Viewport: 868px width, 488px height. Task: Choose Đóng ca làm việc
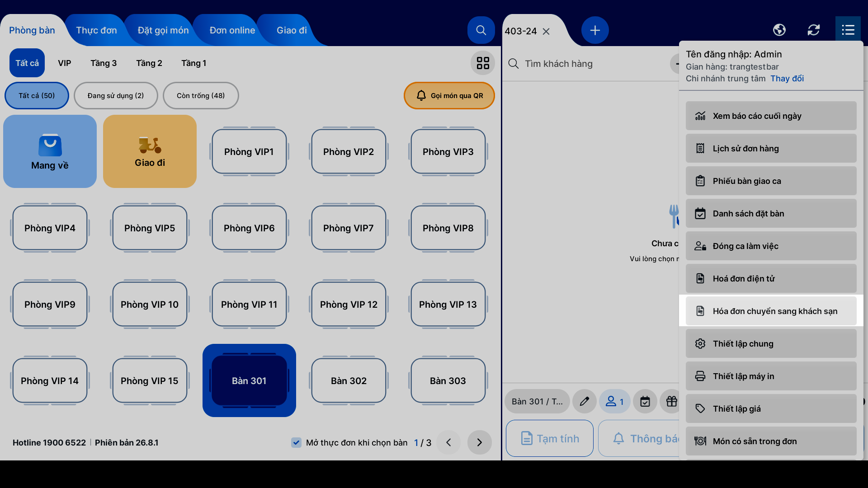[771, 246]
